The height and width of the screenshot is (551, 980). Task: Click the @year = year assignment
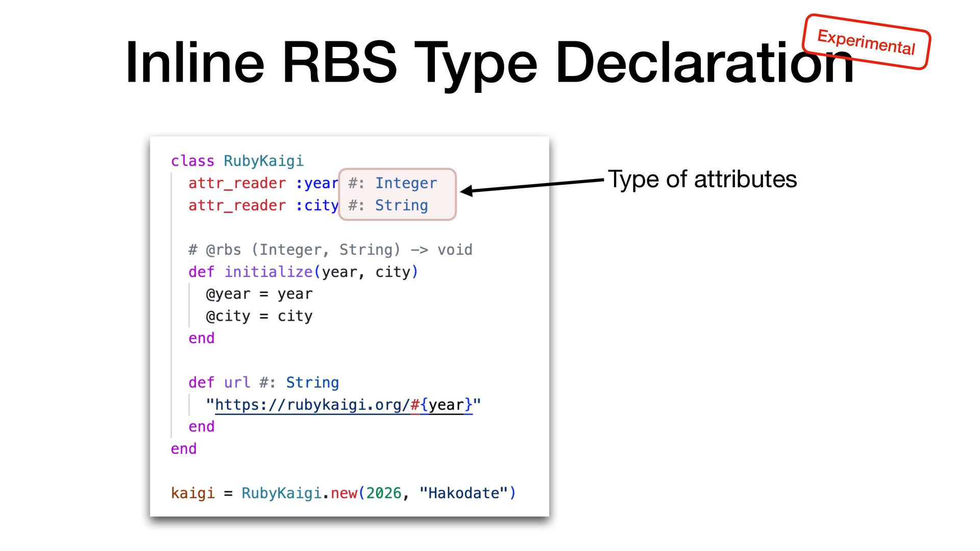point(259,294)
